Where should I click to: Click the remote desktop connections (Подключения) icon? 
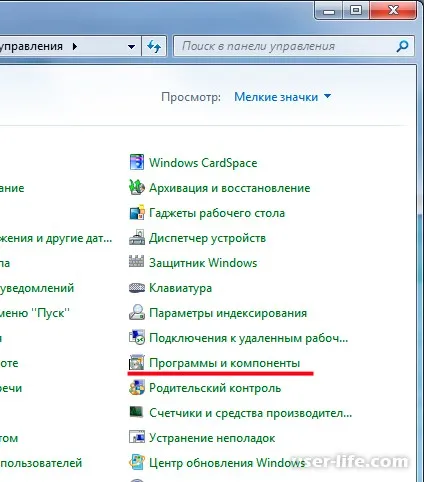(x=137, y=337)
